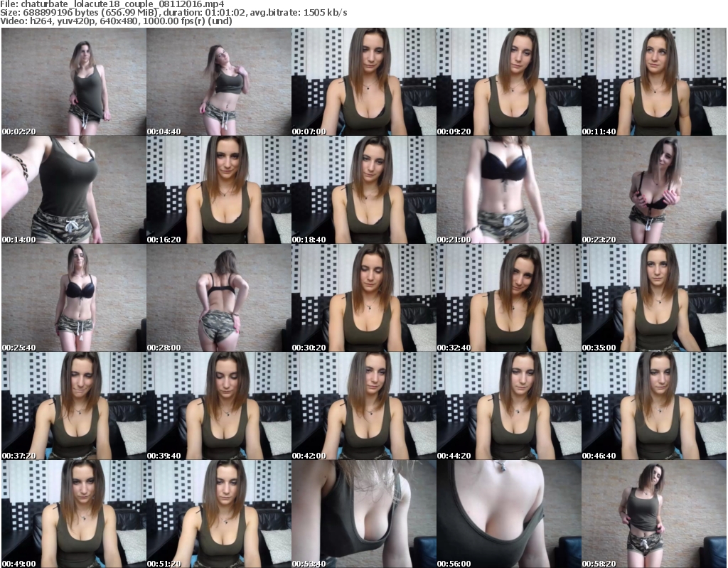Open the 00:23:20 preview thumbnail
The image size is (728, 568).
(654, 190)
